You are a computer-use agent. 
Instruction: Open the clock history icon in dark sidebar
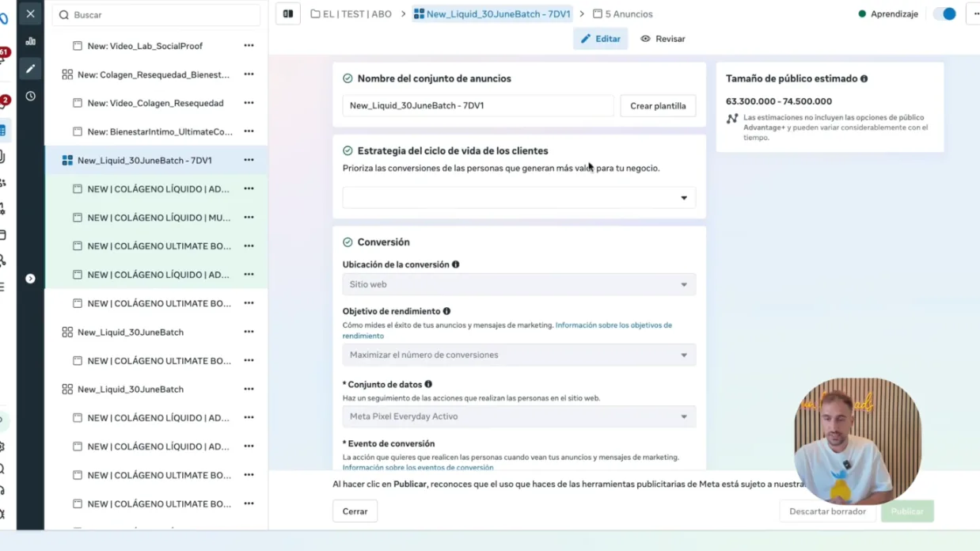(x=30, y=96)
